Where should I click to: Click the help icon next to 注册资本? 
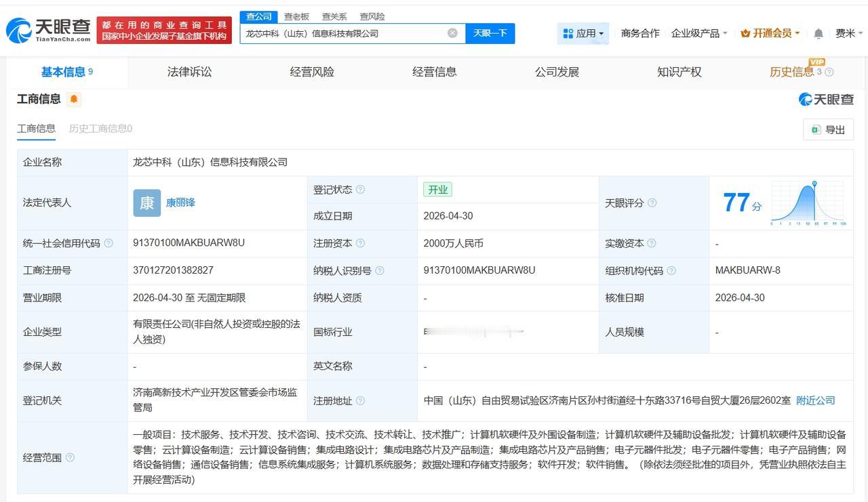pyautogui.click(x=360, y=243)
